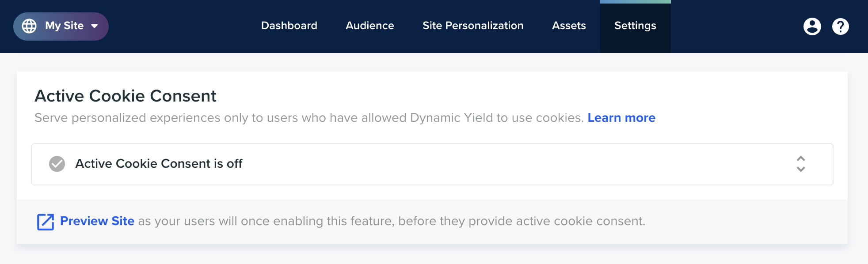Open the My Site dropdown arrow

click(x=95, y=26)
